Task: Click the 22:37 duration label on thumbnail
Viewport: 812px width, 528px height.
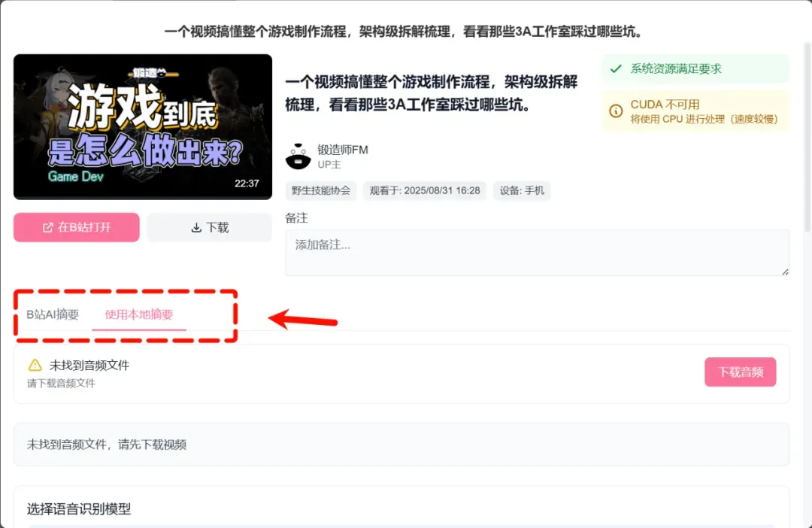Action: coord(247,184)
